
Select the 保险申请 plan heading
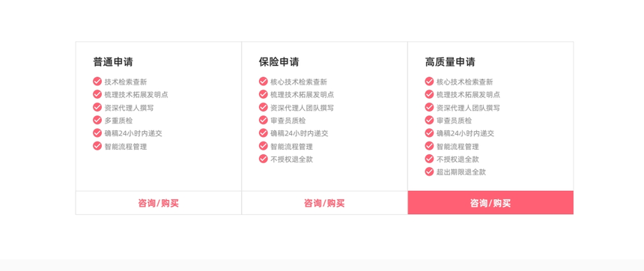(x=279, y=62)
